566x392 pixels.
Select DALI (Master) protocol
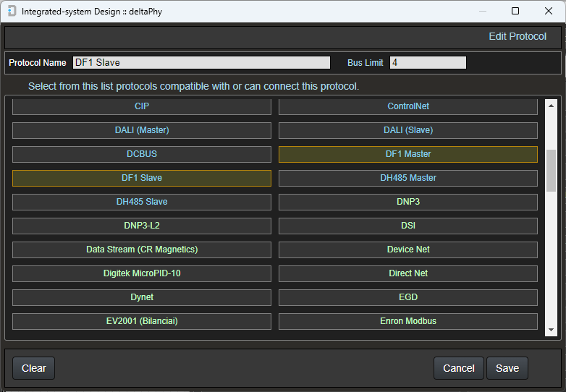click(142, 130)
